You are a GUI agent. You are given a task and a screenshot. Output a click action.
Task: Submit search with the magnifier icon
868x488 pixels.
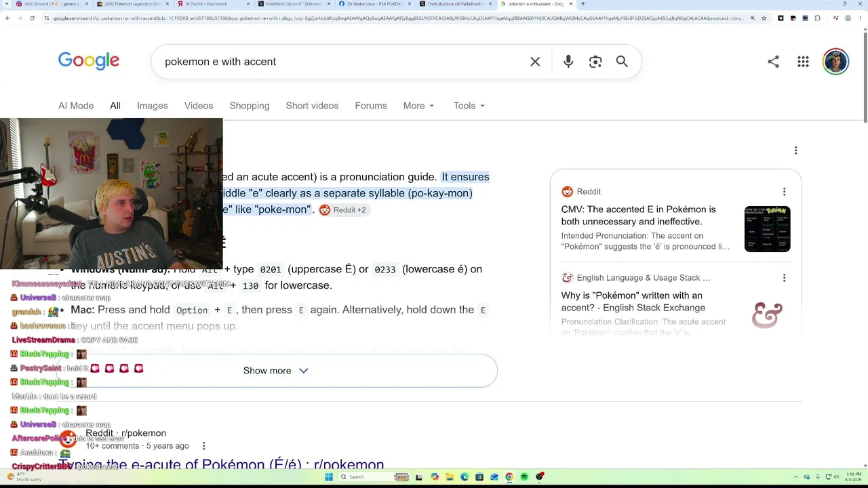tap(622, 62)
